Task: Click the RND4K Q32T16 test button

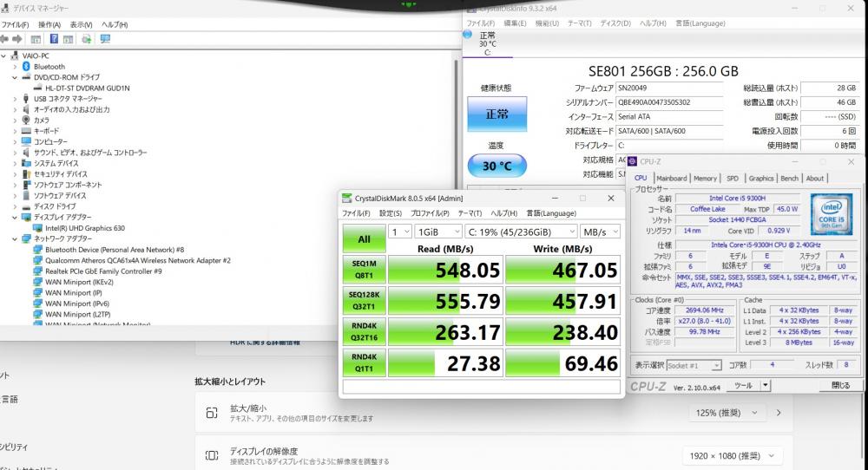Action: click(364, 331)
